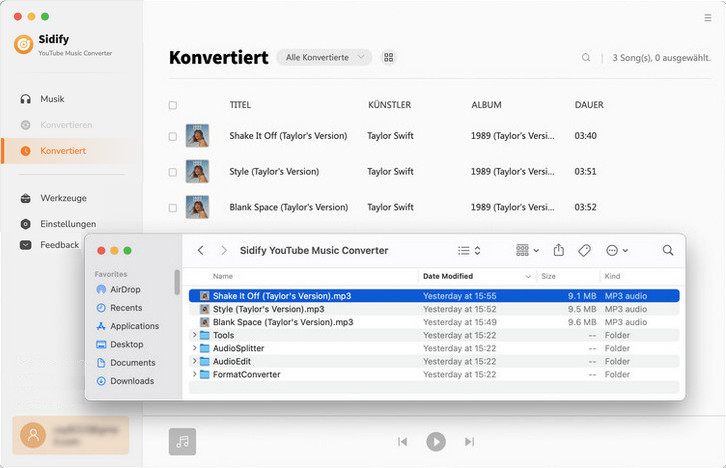Click the search icon in Sidify header
This screenshot has height=468, width=726.
[586, 57]
